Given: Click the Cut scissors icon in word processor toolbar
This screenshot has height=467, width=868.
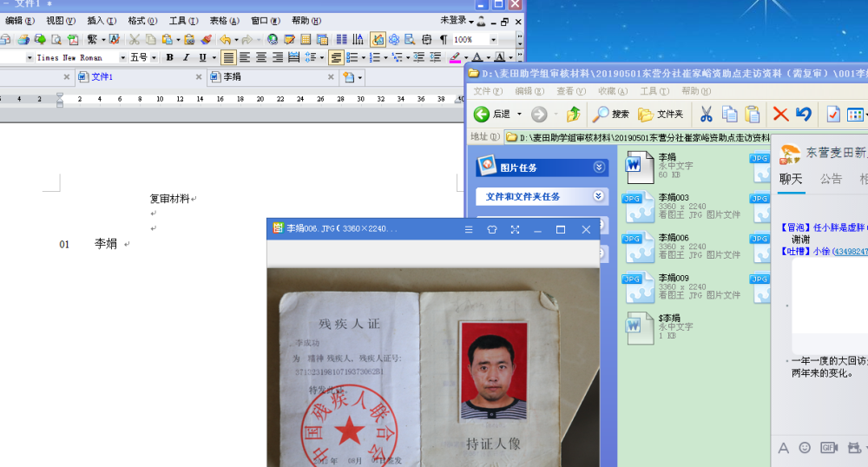Looking at the screenshot, I should tap(134, 39).
